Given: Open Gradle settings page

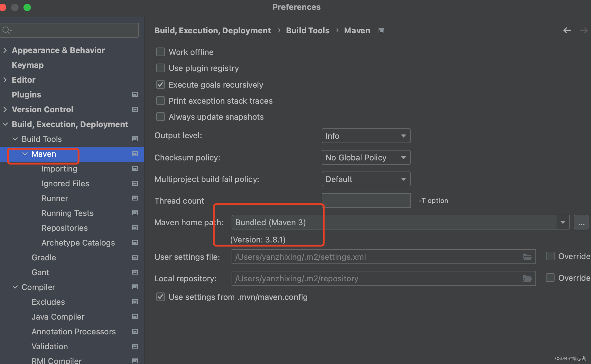Looking at the screenshot, I should click(x=44, y=258).
